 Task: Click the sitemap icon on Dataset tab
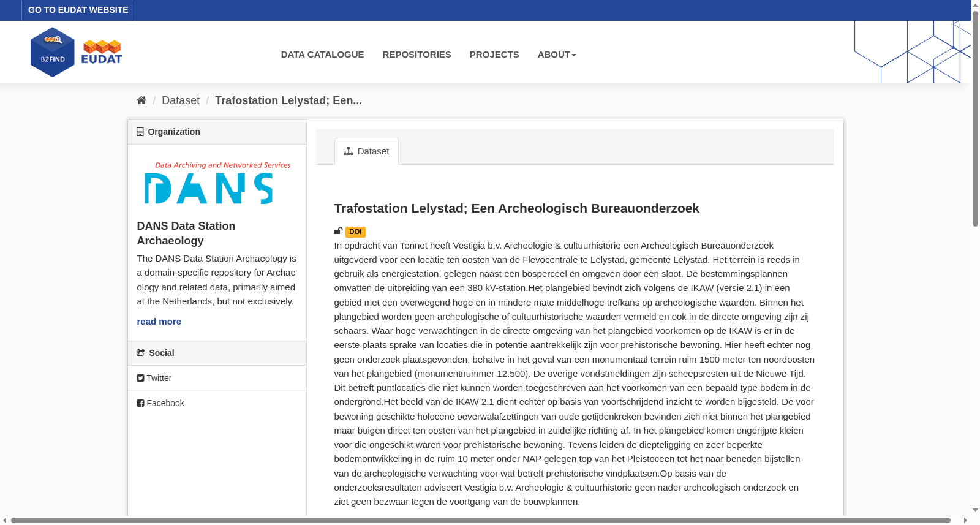click(349, 151)
